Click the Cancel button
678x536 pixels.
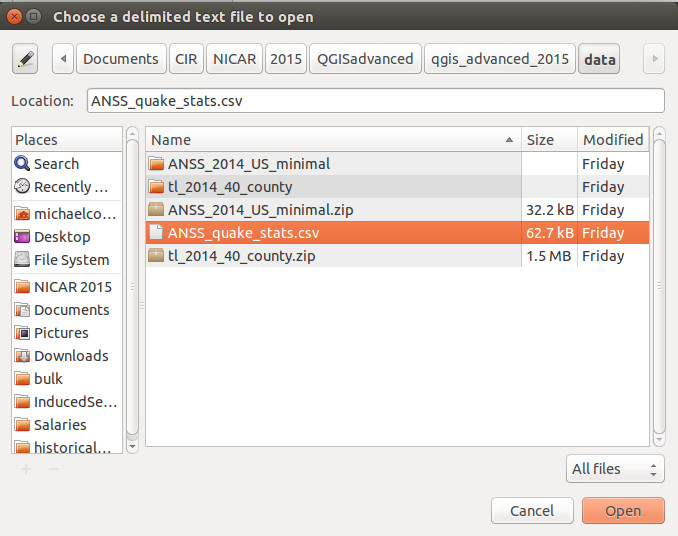coord(532,511)
